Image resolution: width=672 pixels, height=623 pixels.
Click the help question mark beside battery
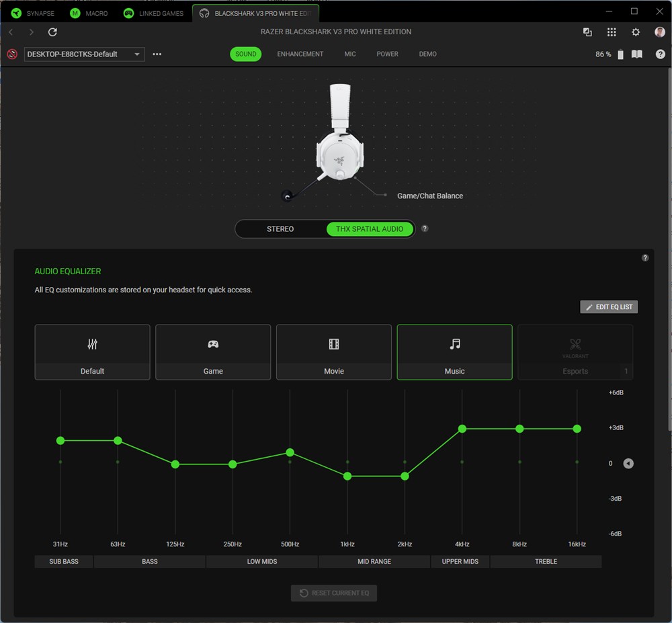point(661,54)
